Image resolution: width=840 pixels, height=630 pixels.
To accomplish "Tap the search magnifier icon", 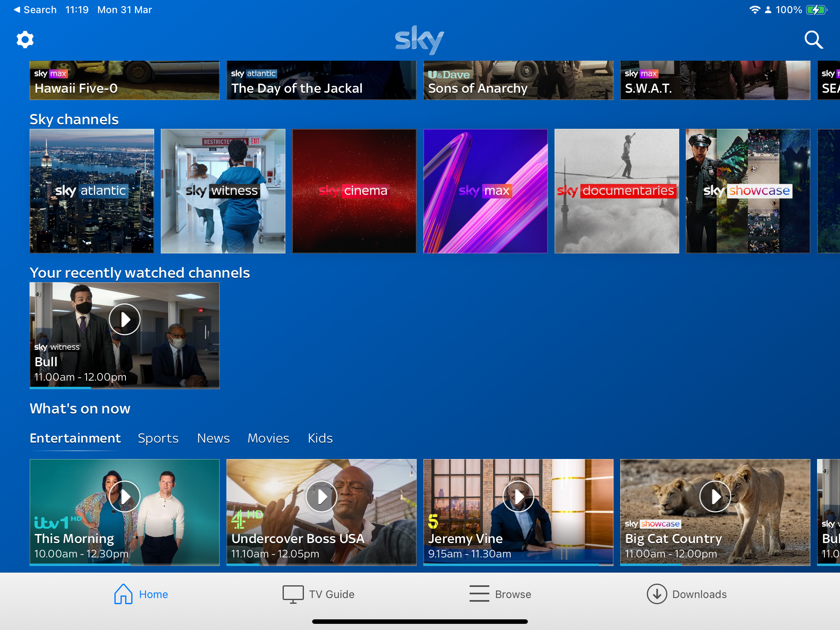I will click(813, 40).
